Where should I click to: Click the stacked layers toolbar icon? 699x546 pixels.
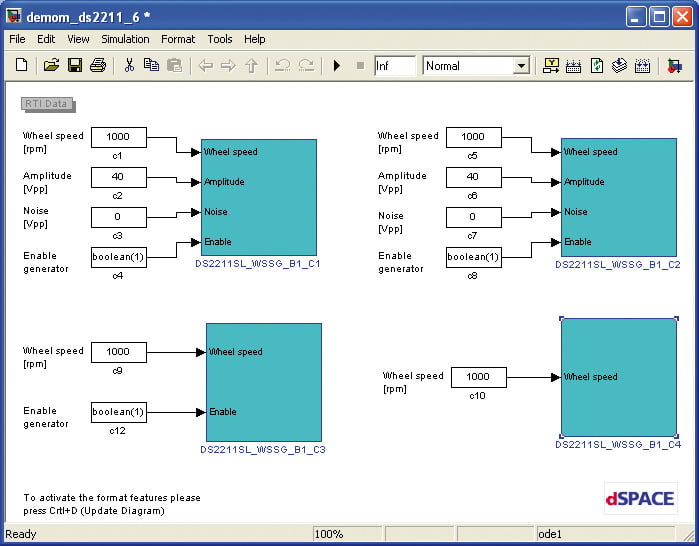(619, 66)
